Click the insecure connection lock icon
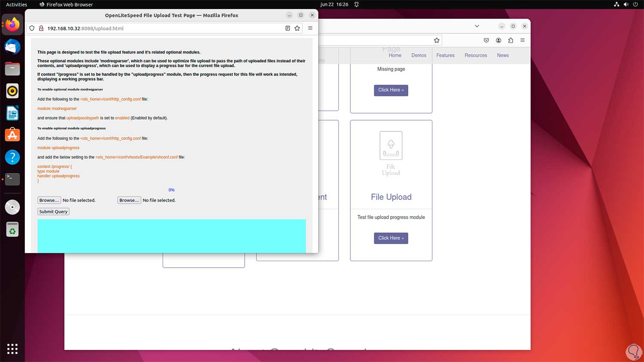The width and height of the screenshot is (644, 362). point(41,28)
